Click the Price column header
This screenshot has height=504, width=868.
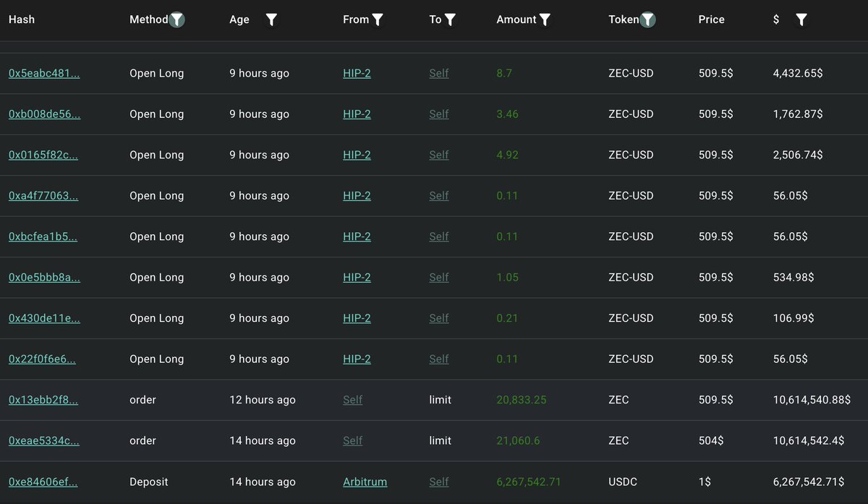(711, 20)
